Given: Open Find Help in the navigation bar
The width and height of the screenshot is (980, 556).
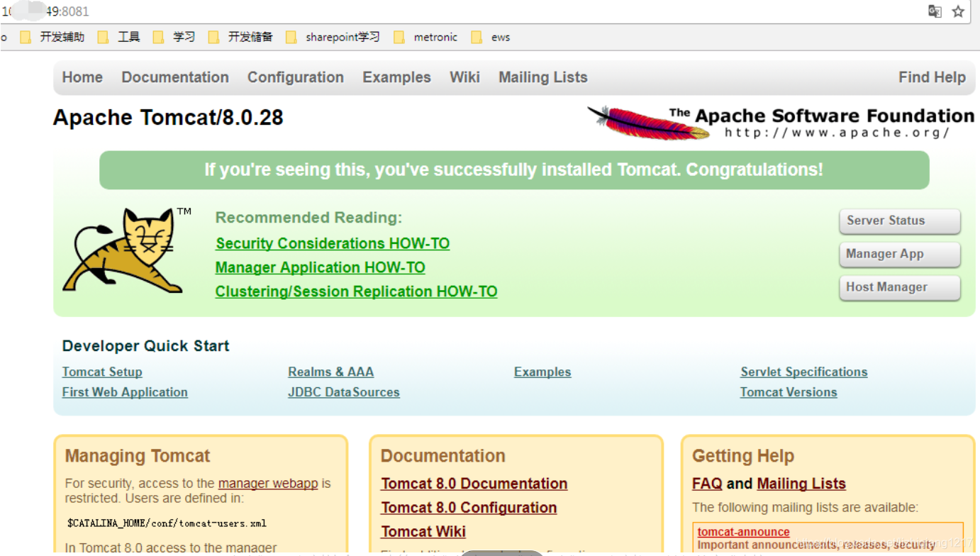Looking at the screenshot, I should (932, 77).
